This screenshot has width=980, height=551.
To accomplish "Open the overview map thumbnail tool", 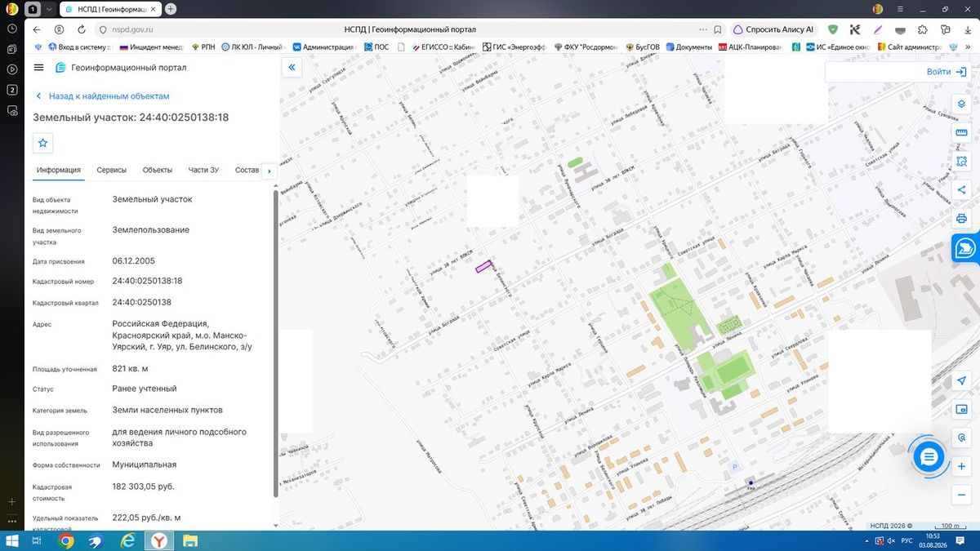I will click(961, 410).
